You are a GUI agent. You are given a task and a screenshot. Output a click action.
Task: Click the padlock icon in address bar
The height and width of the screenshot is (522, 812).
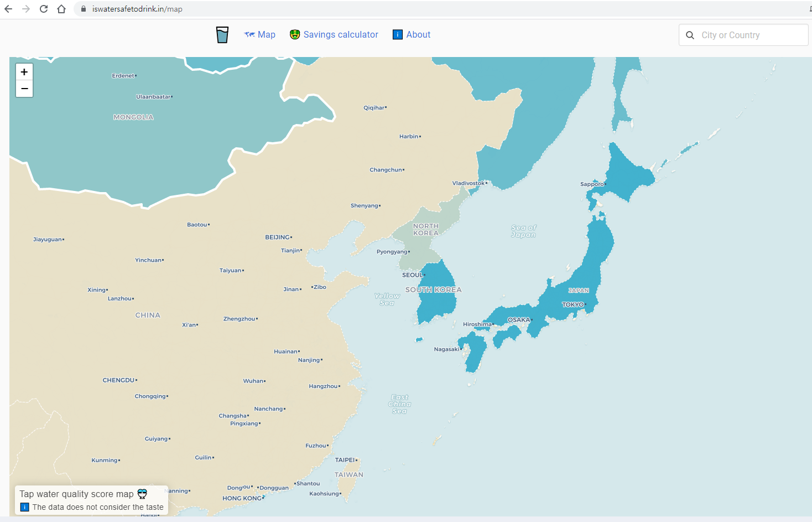tap(84, 9)
